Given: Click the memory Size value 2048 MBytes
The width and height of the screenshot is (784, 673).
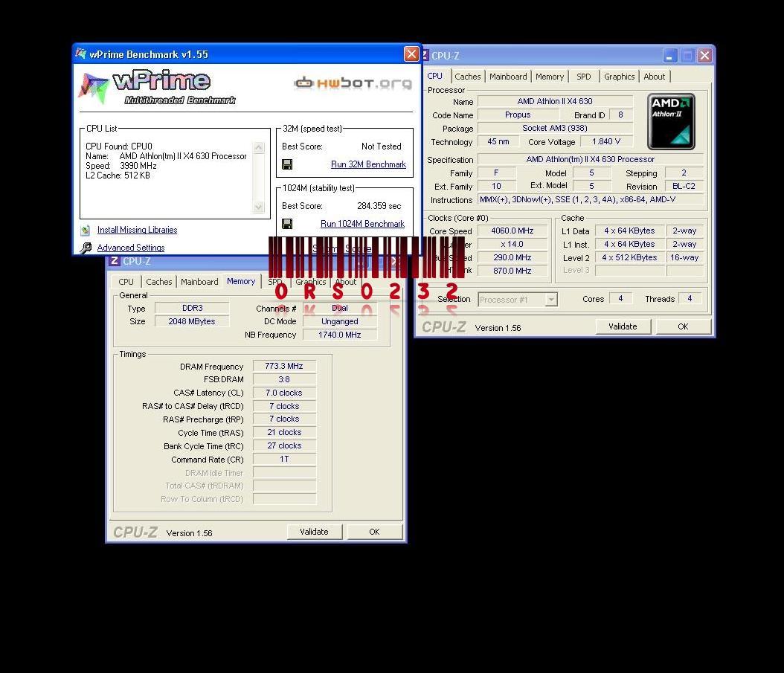Looking at the screenshot, I should click(192, 321).
